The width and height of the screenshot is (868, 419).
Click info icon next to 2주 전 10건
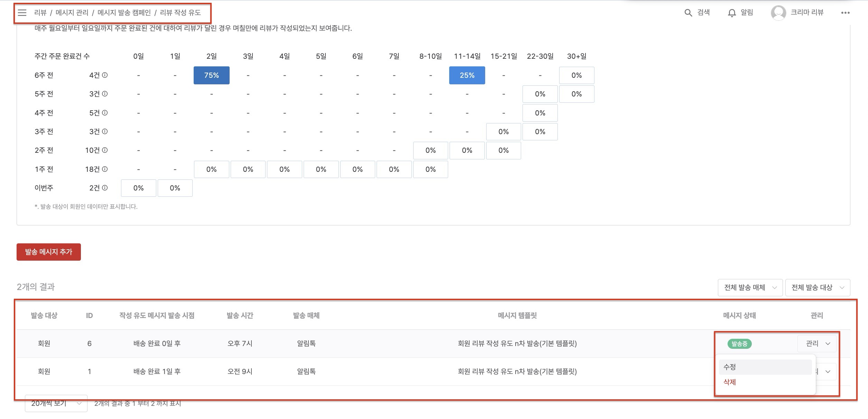pyautogui.click(x=105, y=150)
